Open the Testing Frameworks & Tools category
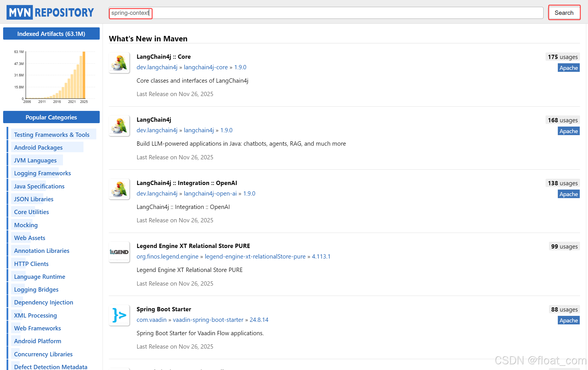This screenshot has height=370, width=588. click(52, 135)
